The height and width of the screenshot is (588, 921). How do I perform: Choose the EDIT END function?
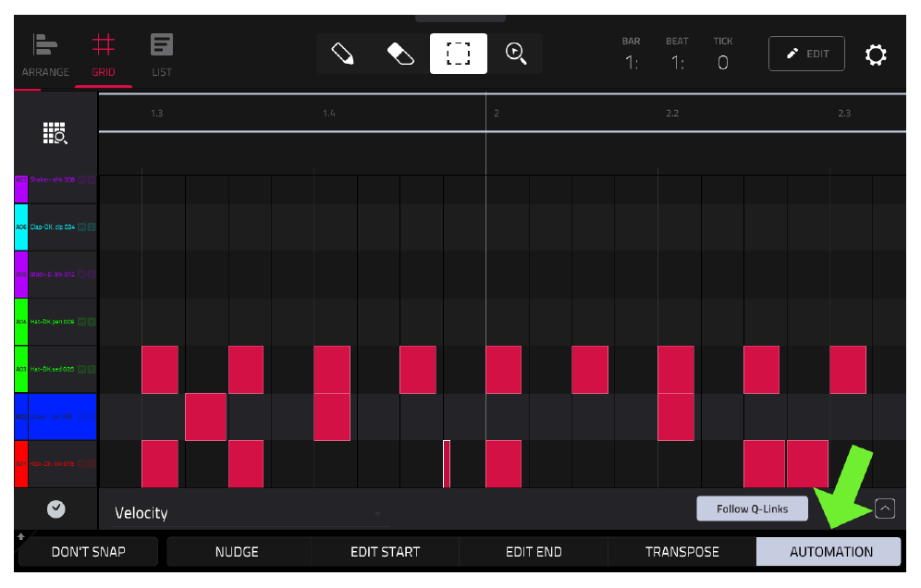[x=534, y=552]
